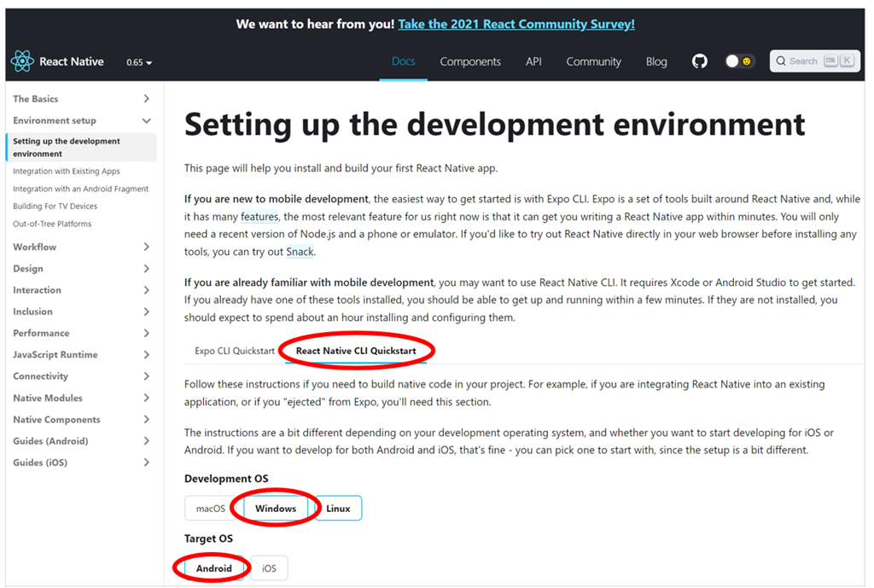This screenshot has height=588, width=874.
Task: Open the API page from the navbar
Action: (534, 61)
